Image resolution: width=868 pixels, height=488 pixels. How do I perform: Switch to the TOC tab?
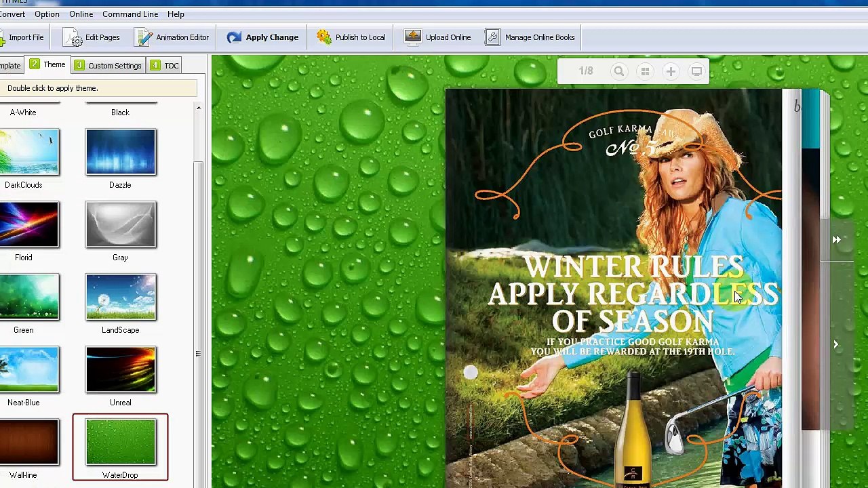165,65
